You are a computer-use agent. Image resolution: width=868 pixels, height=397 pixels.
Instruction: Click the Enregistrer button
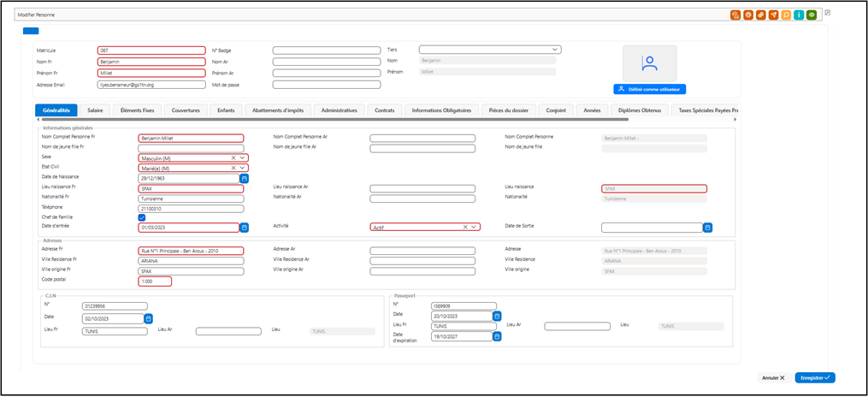click(x=815, y=377)
